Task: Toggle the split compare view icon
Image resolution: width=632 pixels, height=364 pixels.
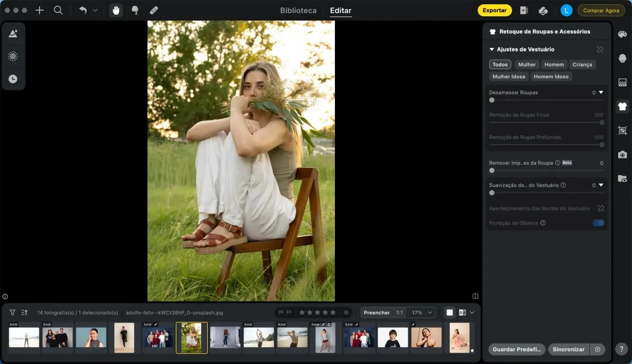Action: [x=476, y=296]
